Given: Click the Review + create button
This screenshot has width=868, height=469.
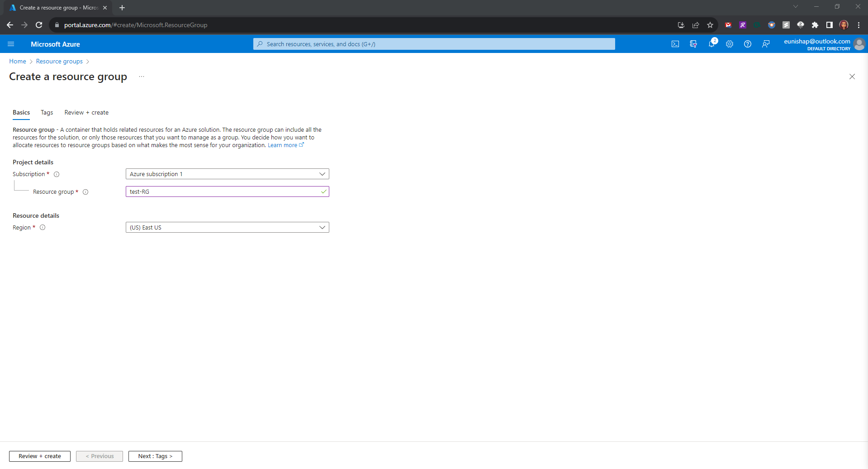Looking at the screenshot, I should (x=40, y=456).
